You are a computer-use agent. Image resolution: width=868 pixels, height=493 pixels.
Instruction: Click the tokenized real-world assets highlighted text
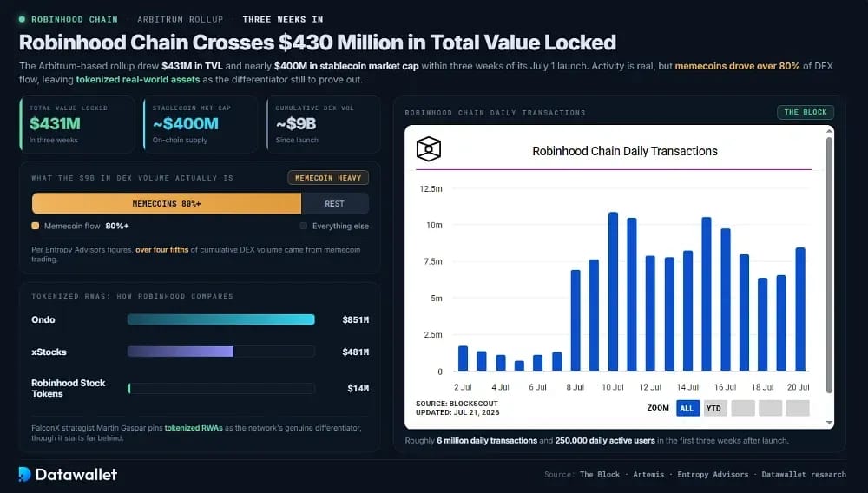[x=138, y=80]
